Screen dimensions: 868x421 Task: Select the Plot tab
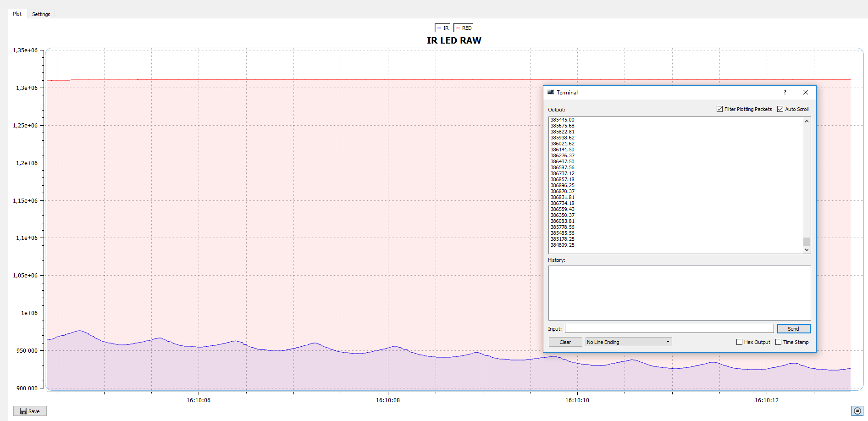[x=17, y=14]
